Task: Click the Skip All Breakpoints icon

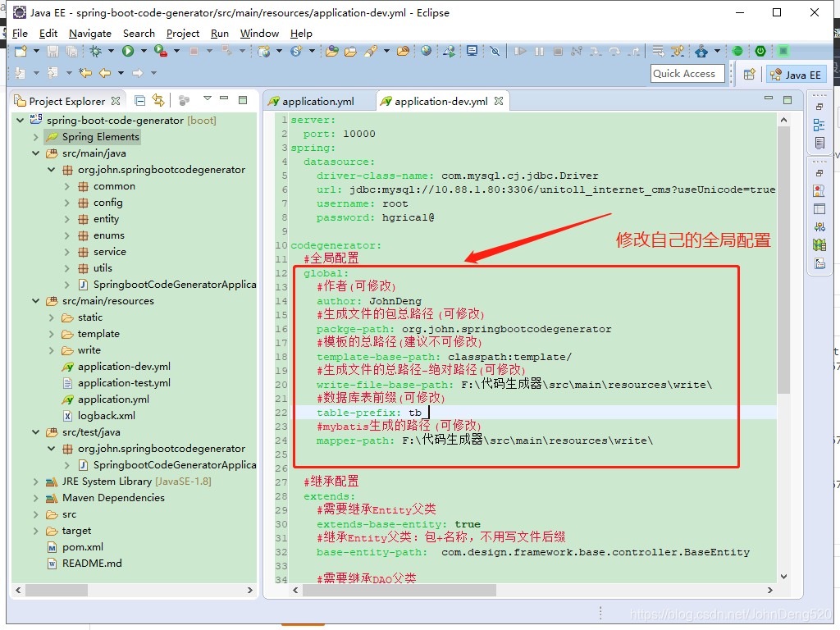Action: pos(495,52)
